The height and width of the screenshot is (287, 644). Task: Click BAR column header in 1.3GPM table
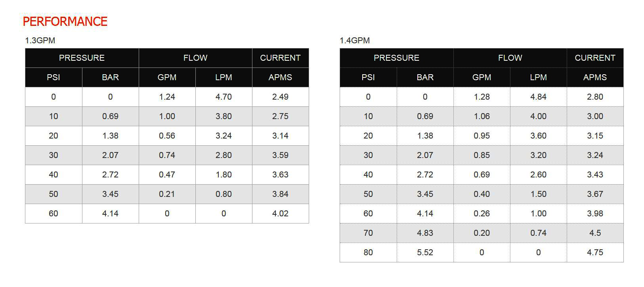(110, 77)
